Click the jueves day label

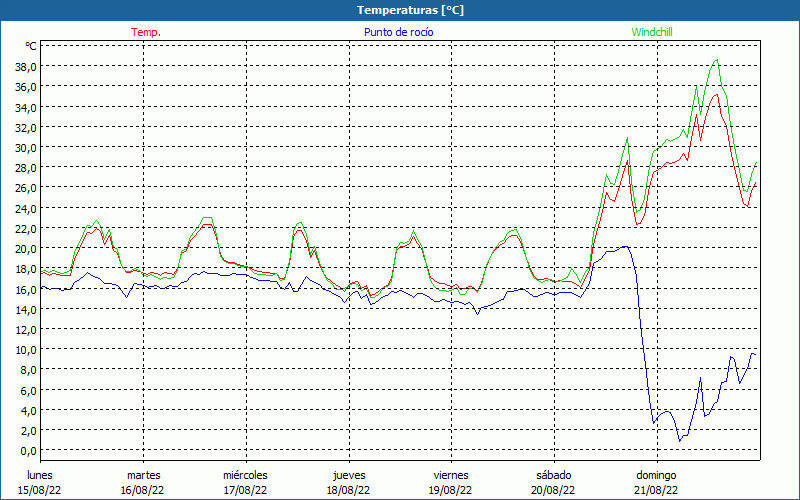coord(349,475)
